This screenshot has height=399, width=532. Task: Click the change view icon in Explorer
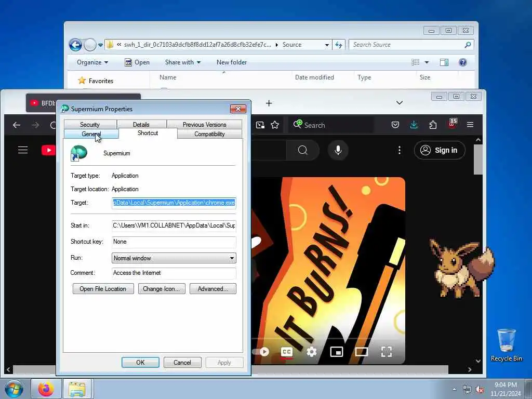point(415,62)
